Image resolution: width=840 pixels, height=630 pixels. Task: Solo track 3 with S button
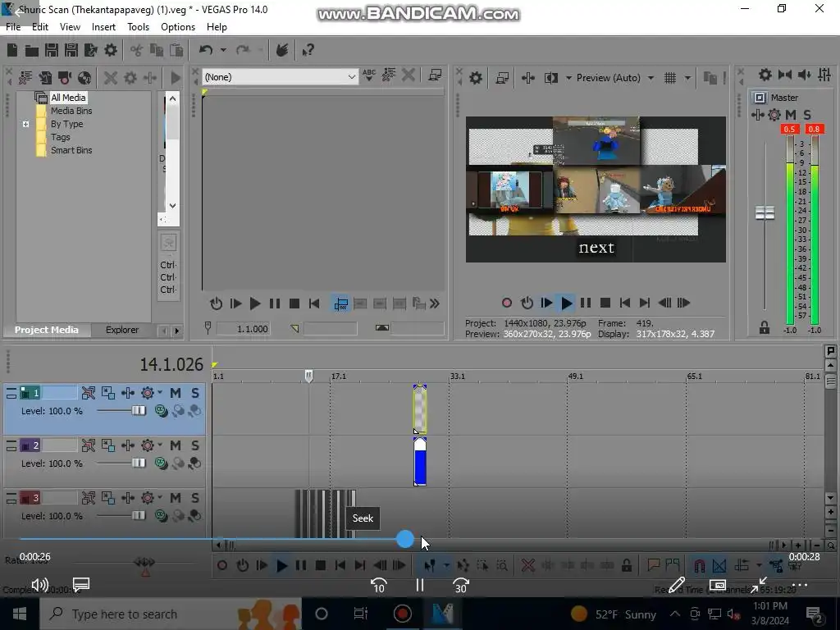click(x=195, y=498)
